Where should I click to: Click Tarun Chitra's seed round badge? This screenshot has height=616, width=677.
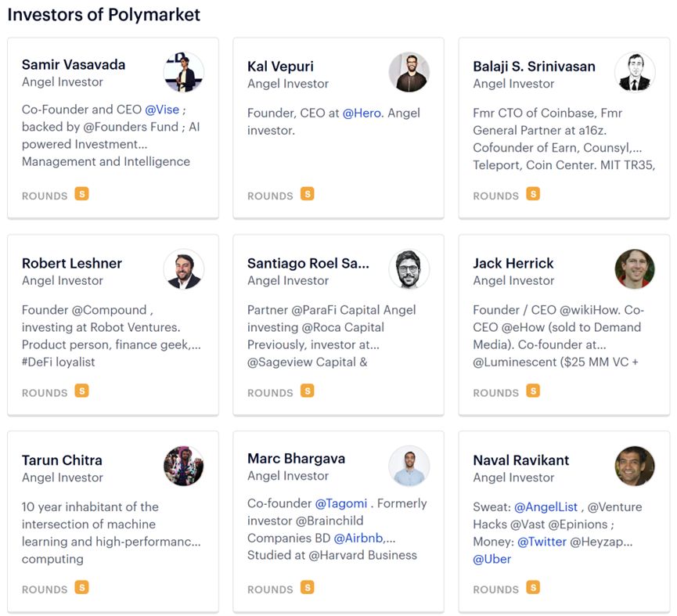81,588
